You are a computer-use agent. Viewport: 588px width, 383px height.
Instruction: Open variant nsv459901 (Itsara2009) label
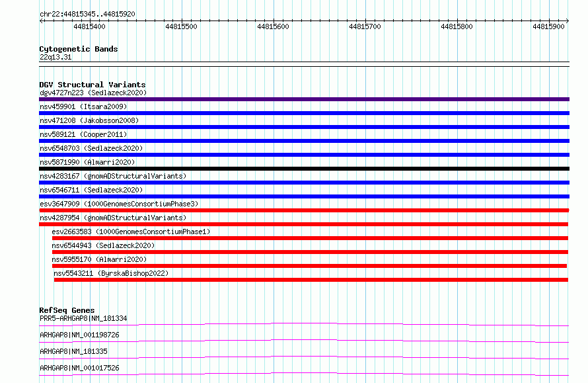(83, 106)
